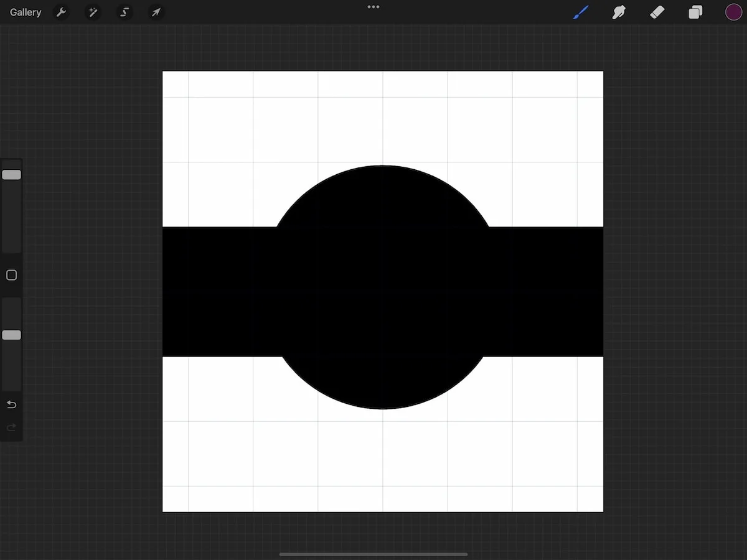This screenshot has width=747, height=560.
Task: Open the Layers panel
Action: (x=695, y=12)
